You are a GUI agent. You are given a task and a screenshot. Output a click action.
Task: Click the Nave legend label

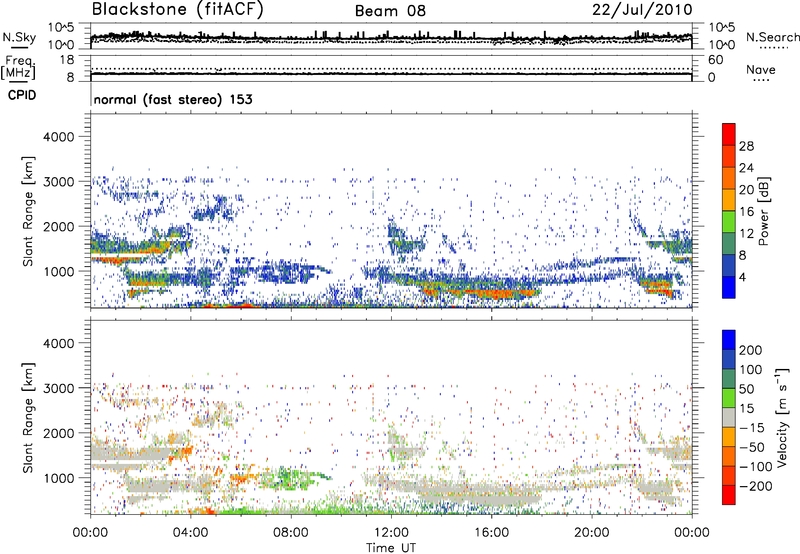coord(761,70)
